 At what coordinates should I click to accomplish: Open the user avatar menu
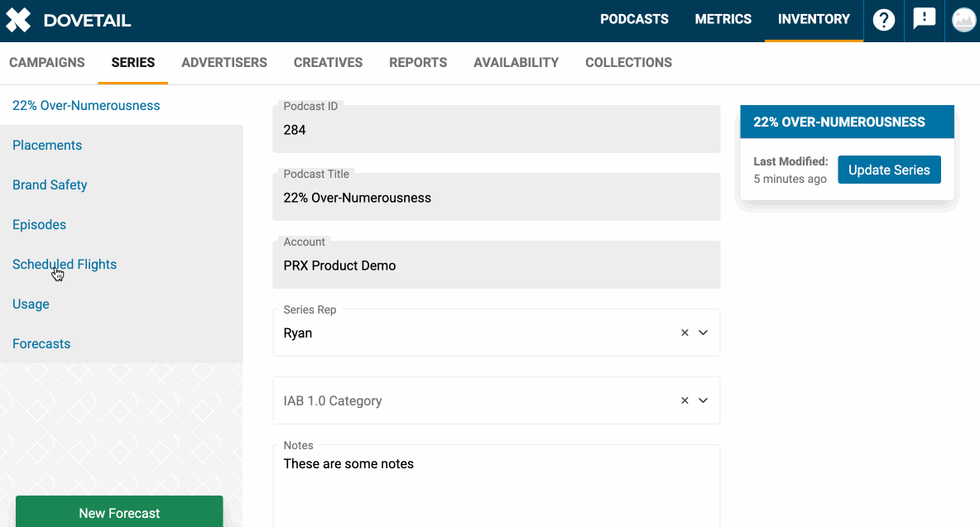[963, 20]
